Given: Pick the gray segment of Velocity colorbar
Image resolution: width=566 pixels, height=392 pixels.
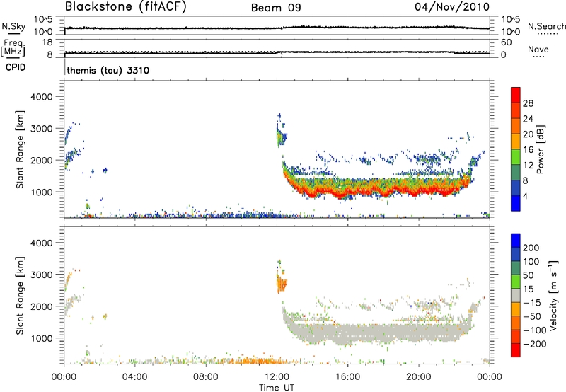Looking at the screenshot, I should click(516, 295).
